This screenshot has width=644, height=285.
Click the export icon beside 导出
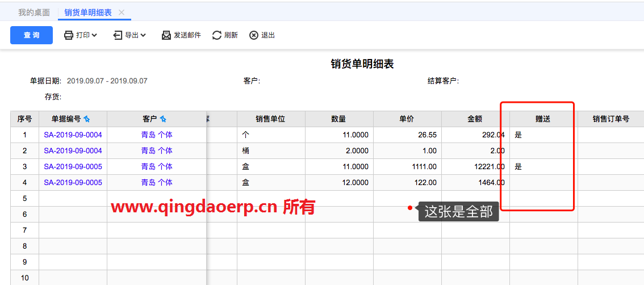(118, 35)
